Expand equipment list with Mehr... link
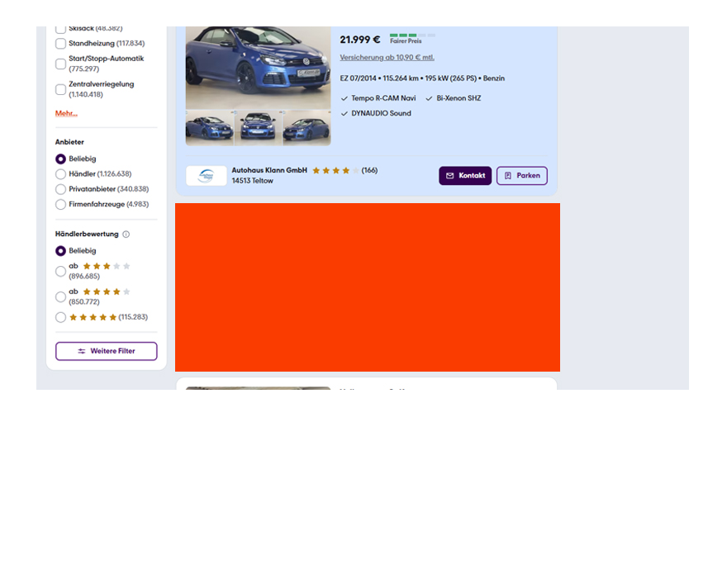 pyautogui.click(x=66, y=113)
